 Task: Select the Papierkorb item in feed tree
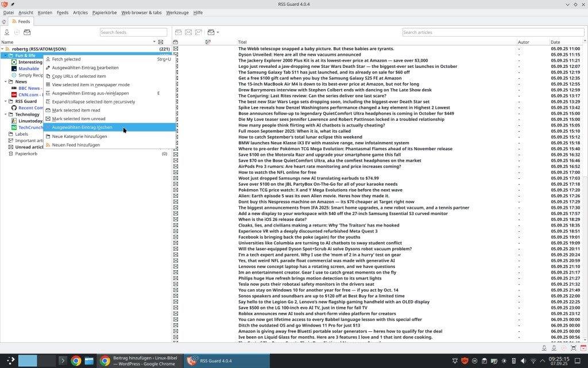26,154
